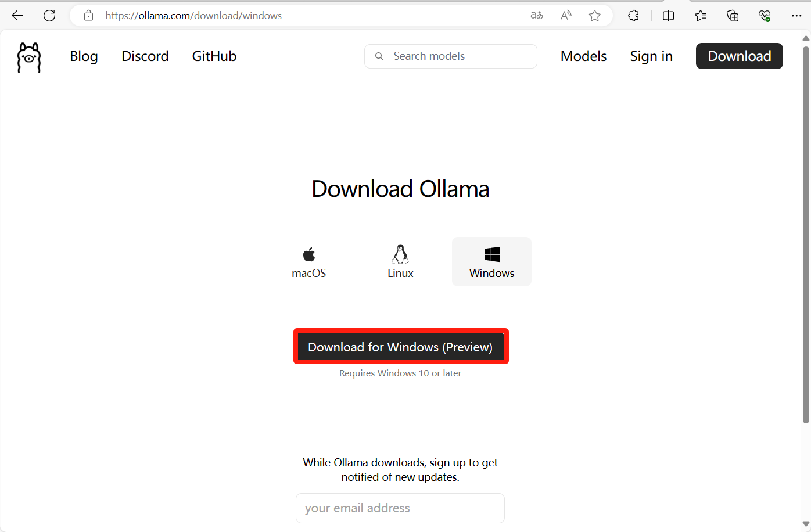
Task: Select the Linux platform option
Action: [x=400, y=262]
